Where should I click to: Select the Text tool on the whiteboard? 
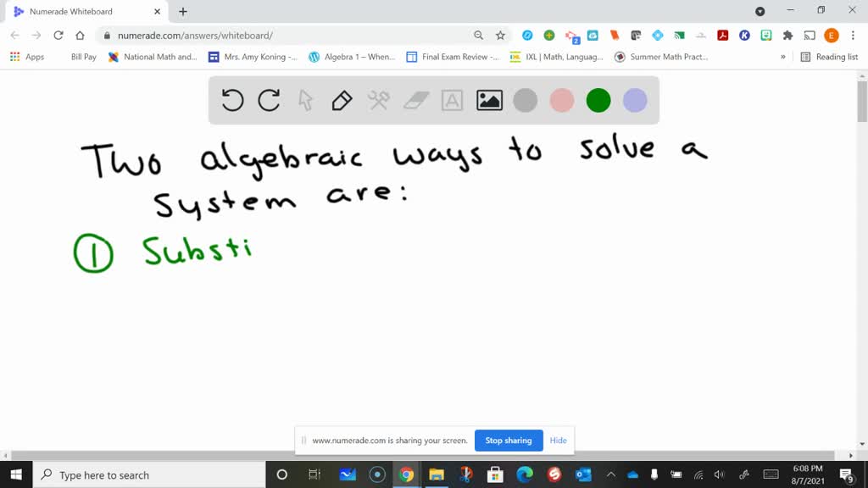[x=451, y=100]
